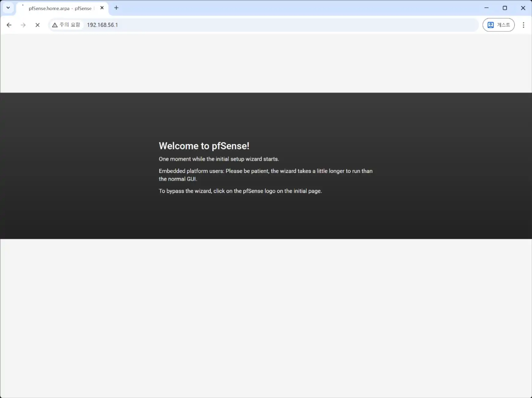Image resolution: width=532 pixels, height=398 pixels.
Task: Close the browser window
Action: click(x=523, y=8)
